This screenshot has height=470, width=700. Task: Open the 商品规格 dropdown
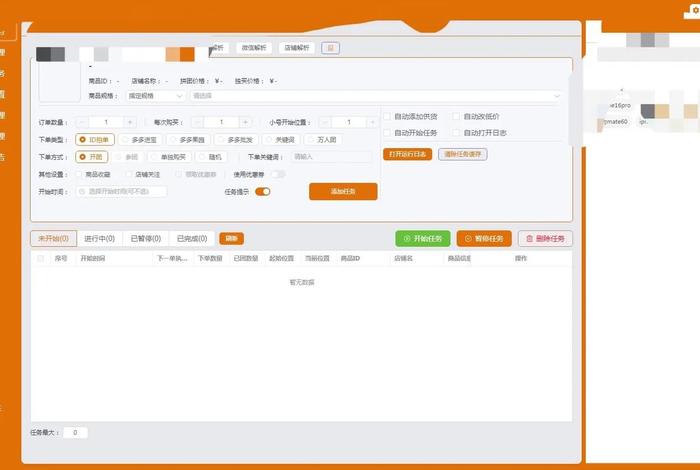[x=155, y=96]
